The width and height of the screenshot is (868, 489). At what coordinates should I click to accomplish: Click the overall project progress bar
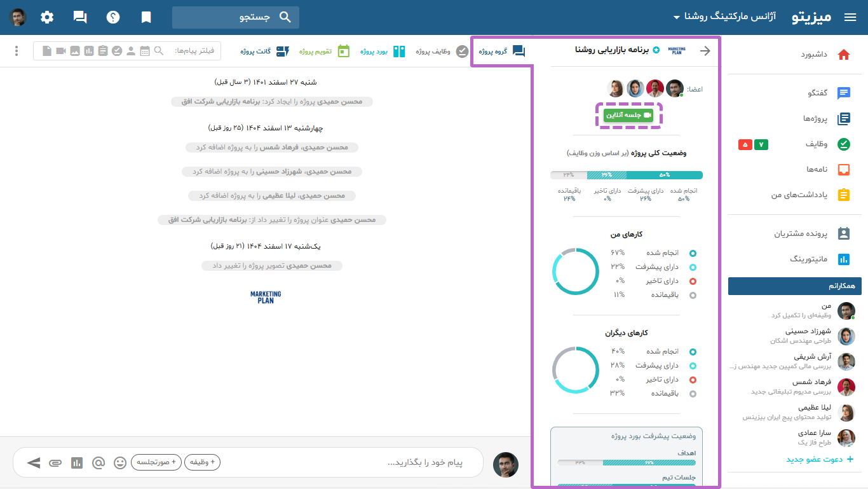[x=627, y=175]
